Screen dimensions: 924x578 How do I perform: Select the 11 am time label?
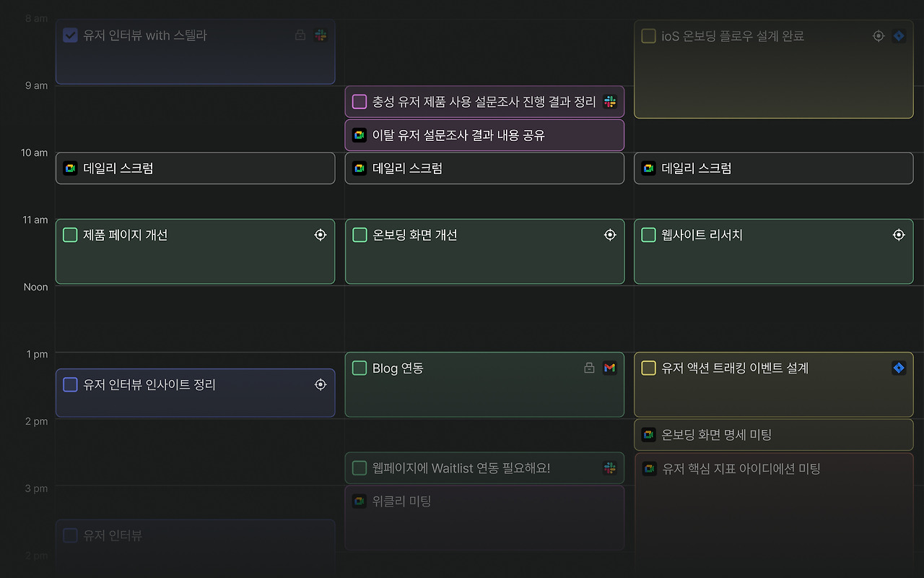[35, 220]
